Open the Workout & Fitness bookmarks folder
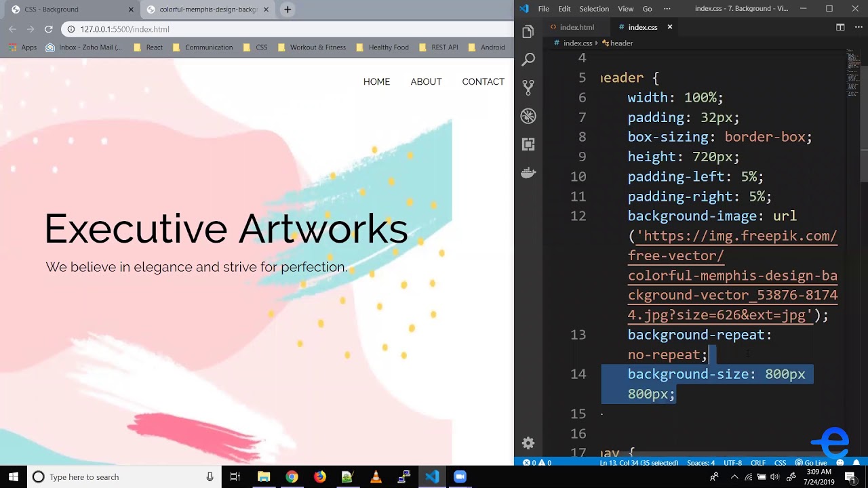The image size is (868, 488). pyautogui.click(x=311, y=47)
